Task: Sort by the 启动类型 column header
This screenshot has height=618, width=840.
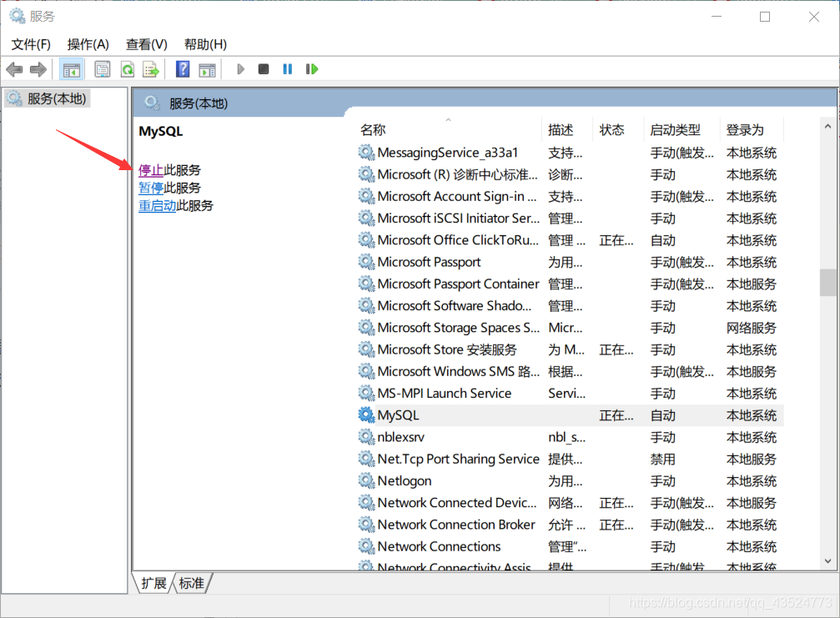Action: tap(681, 129)
